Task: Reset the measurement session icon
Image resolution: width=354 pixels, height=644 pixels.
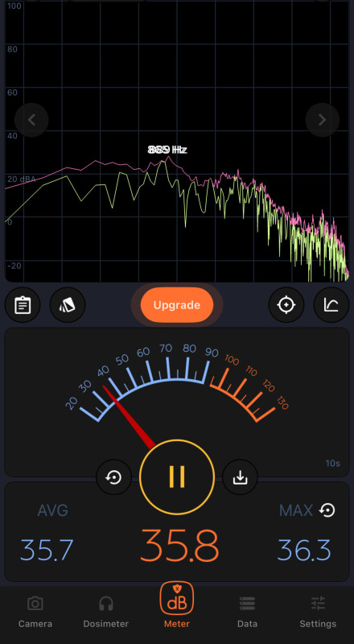Action: coord(113,477)
